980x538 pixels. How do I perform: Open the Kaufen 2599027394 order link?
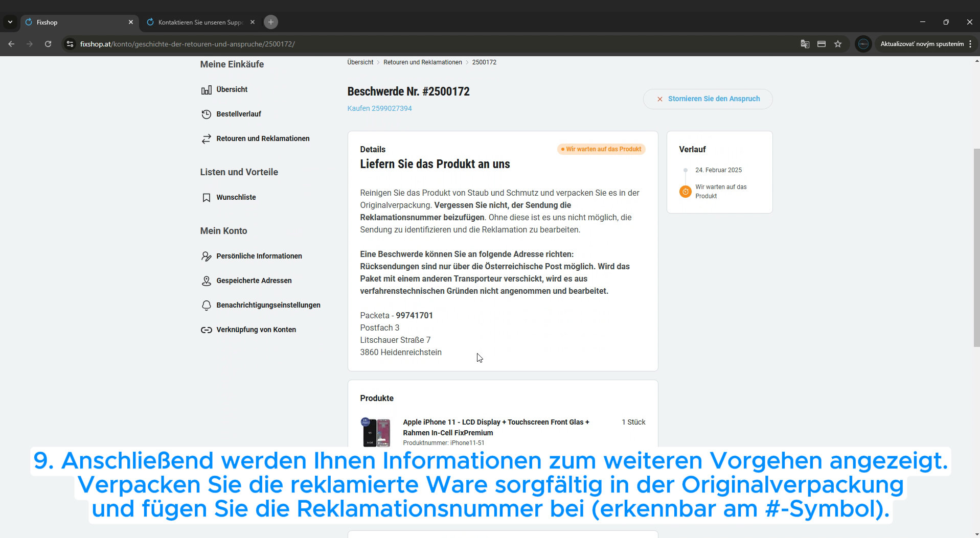click(x=379, y=108)
